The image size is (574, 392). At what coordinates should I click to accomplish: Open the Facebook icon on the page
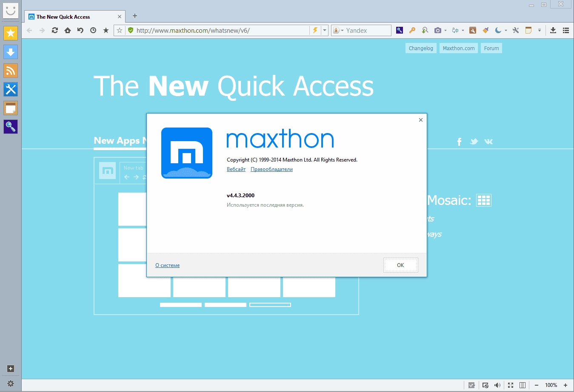coord(459,142)
